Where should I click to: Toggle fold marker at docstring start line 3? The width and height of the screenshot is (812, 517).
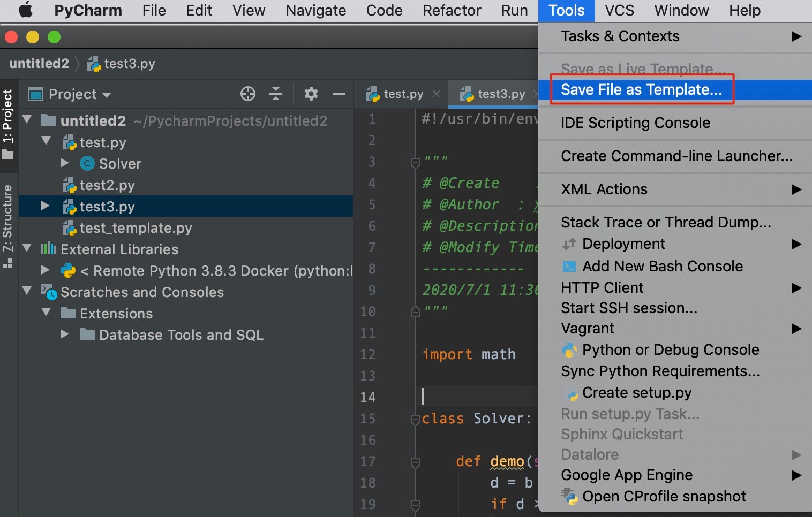pos(415,162)
